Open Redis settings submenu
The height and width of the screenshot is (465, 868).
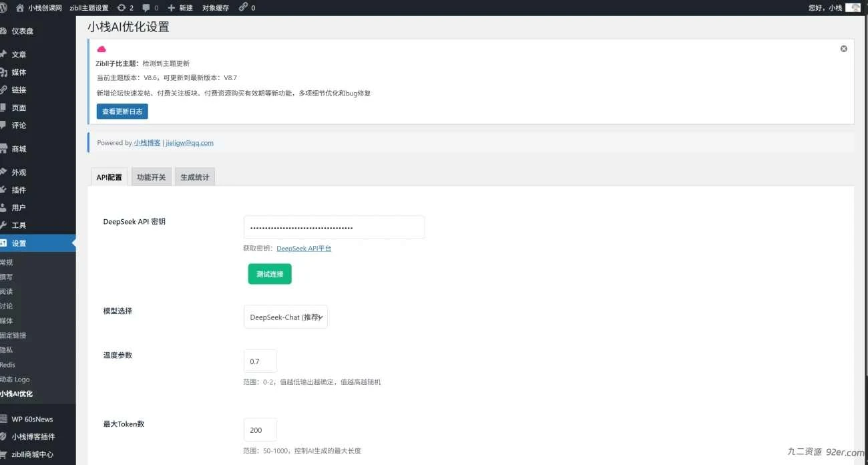[8, 365]
